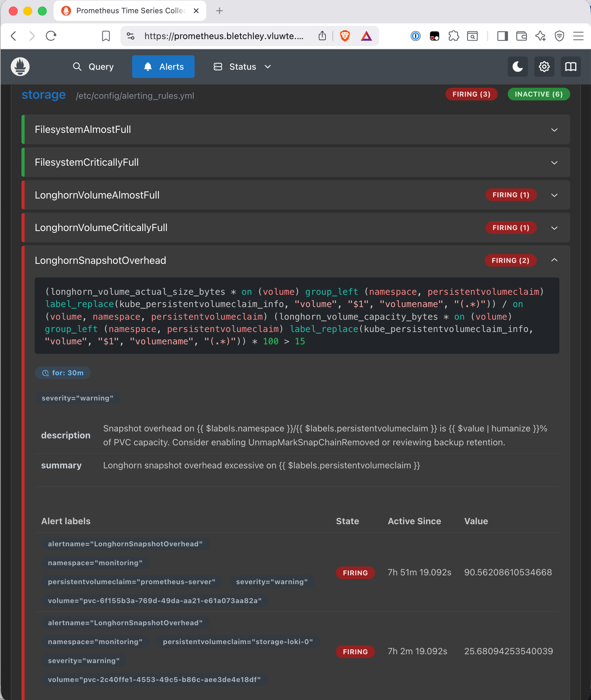This screenshot has height=700, width=591.
Task: Click the summary annotation text
Action: pos(261,465)
